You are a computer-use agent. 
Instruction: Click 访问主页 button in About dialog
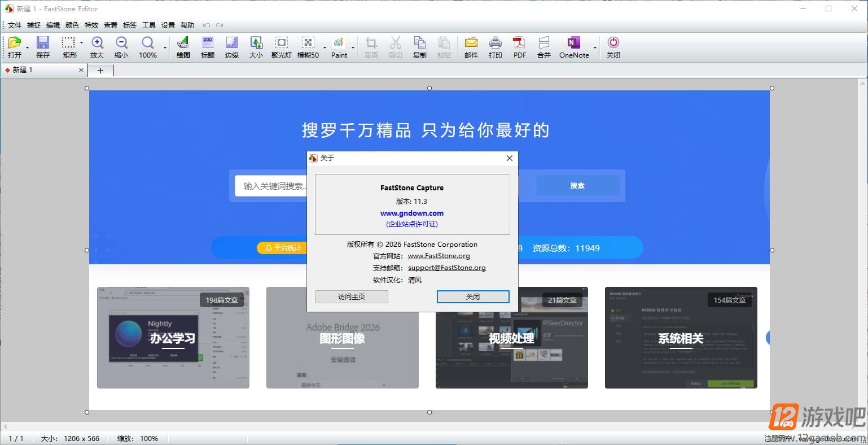click(x=352, y=296)
